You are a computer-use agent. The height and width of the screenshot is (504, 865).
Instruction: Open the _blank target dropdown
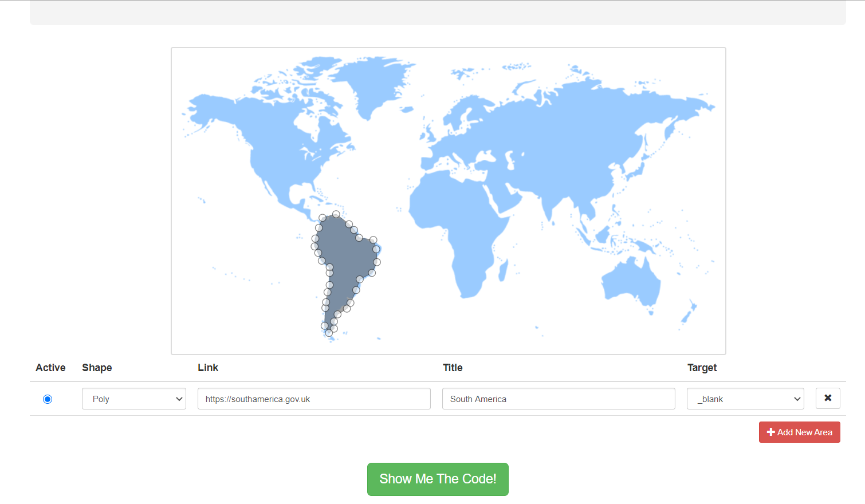(x=745, y=399)
